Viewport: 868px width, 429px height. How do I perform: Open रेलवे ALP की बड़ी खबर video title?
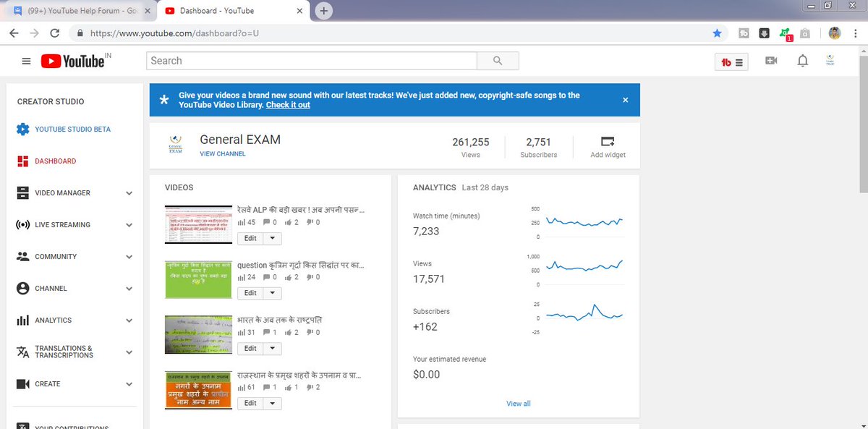[300, 211]
